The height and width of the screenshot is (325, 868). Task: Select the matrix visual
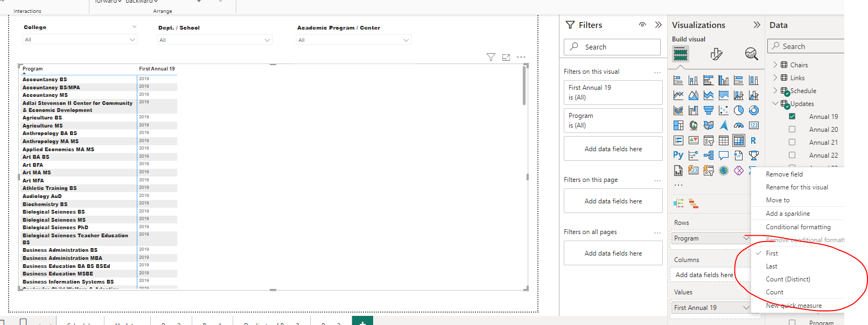coord(739,140)
